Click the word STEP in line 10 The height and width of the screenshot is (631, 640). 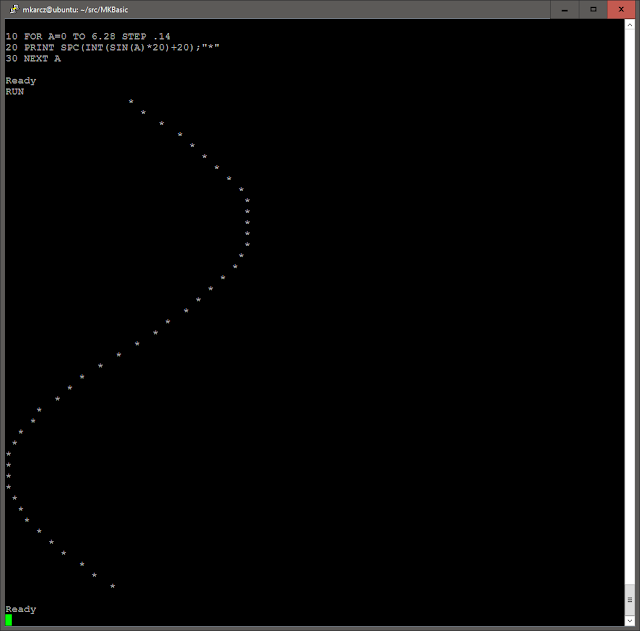pos(134,36)
